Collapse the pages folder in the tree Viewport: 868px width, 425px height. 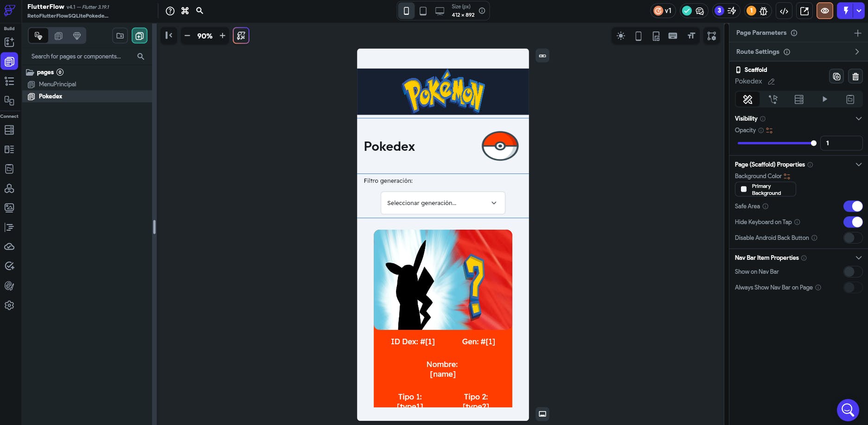[30, 72]
